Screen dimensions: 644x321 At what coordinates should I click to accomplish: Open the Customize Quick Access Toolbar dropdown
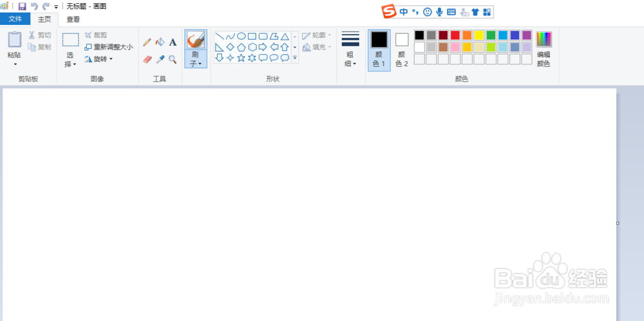tap(56, 6)
